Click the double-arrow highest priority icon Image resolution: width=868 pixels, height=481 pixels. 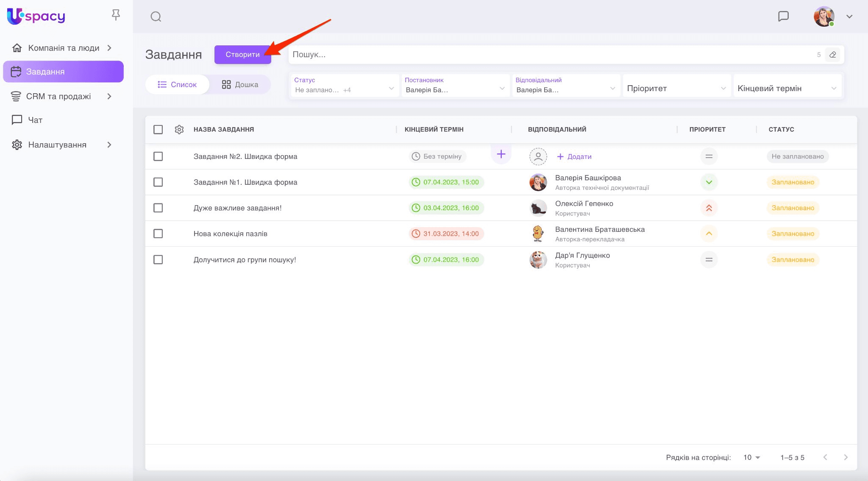[x=709, y=208]
